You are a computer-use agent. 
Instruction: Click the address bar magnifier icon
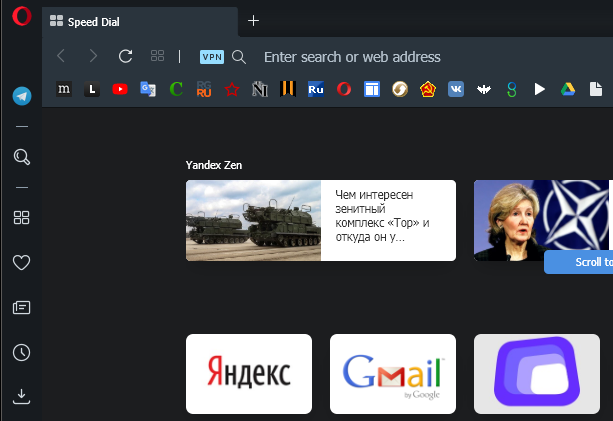[239, 57]
